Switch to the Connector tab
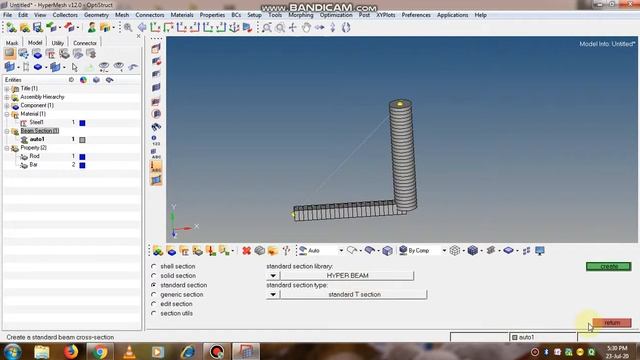640x360 pixels. pyautogui.click(x=85, y=42)
